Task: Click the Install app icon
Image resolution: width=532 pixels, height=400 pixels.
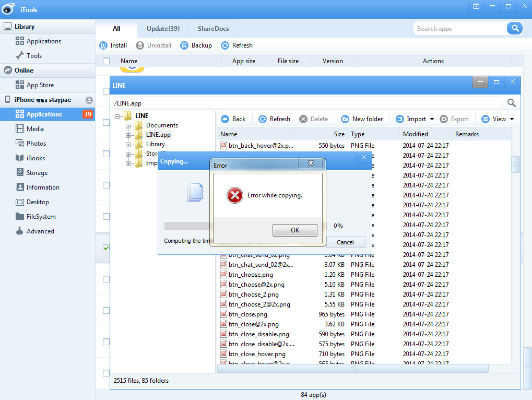Action: pyautogui.click(x=103, y=45)
